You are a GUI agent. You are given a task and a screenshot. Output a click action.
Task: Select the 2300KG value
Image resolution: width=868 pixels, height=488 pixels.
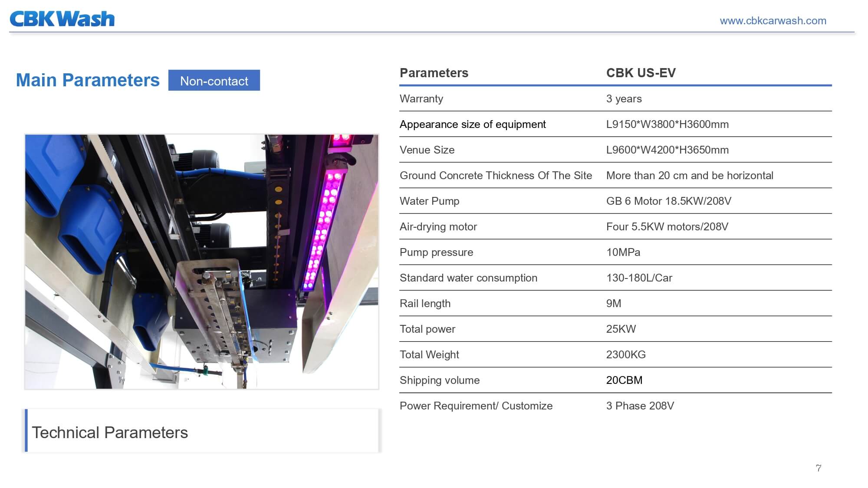(x=626, y=355)
